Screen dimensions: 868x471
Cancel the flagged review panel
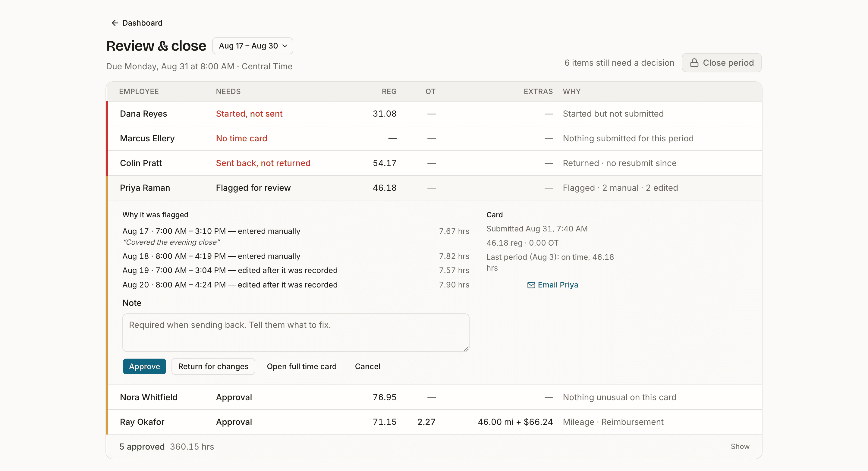367,366
